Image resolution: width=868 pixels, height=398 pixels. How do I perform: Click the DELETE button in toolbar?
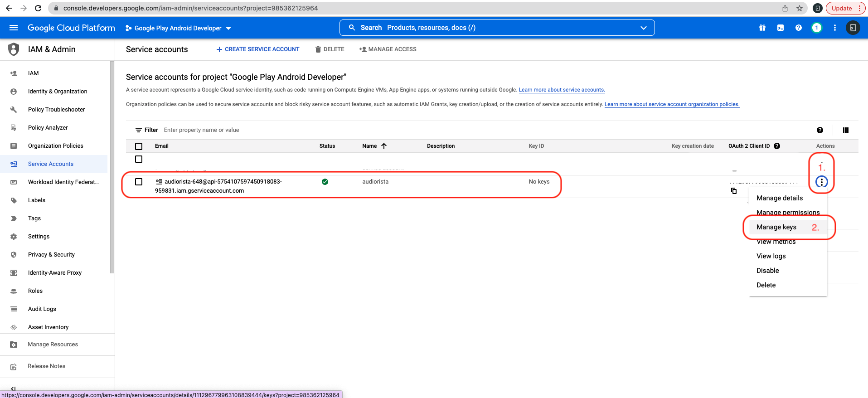[330, 49]
